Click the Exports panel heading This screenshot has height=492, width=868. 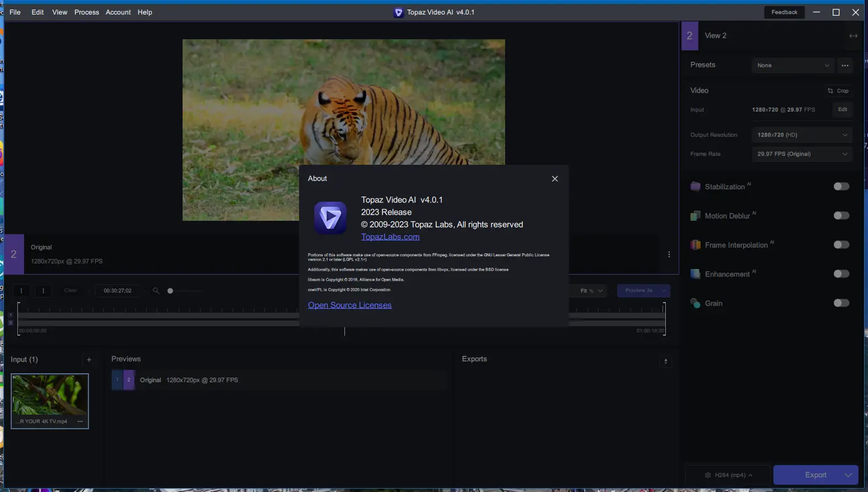tap(474, 359)
